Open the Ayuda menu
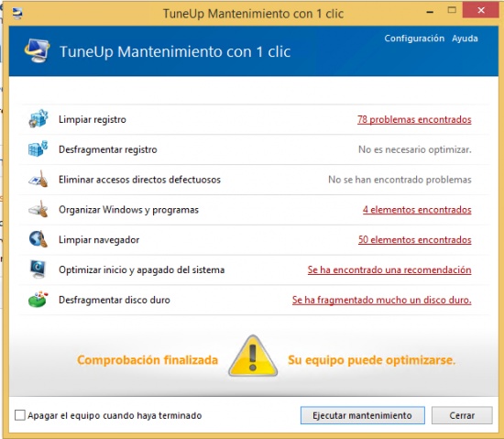The image size is (504, 439). tap(465, 38)
